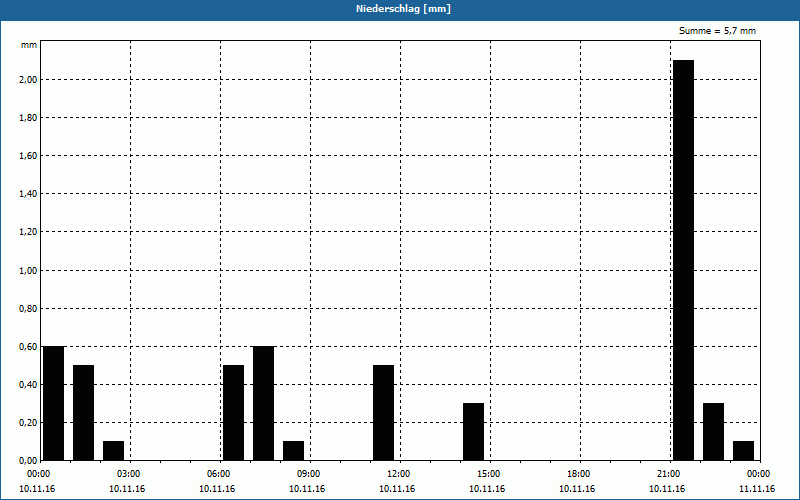Click the 2,00 y-axis value
Viewport: 800px width, 500px height.
(x=29, y=80)
